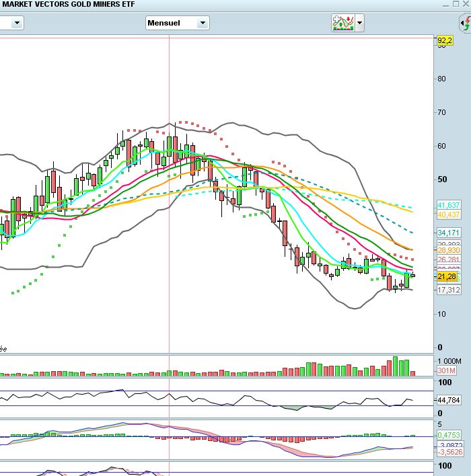Viewport: 471px width, 476px height.
Task: Click the 70 price axis label
Action: (441, 113)
